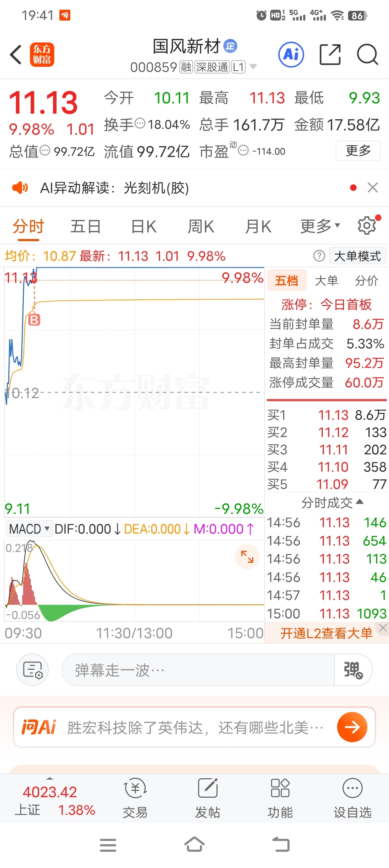Tap 买3 price 11.11 row
Image resolution: width=389 pixels, height=868 pixels.
[327, 449]
